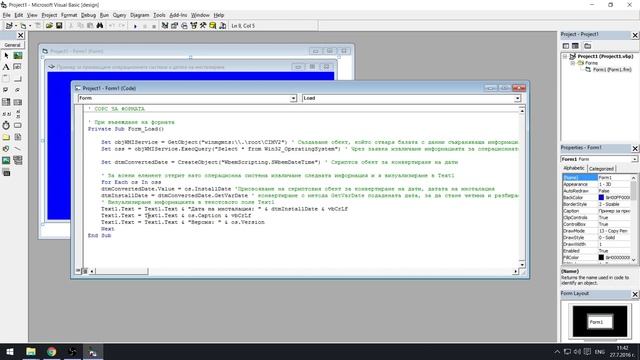
Task: Toggle Folders in the Project panel
Action: pos(587,46)
